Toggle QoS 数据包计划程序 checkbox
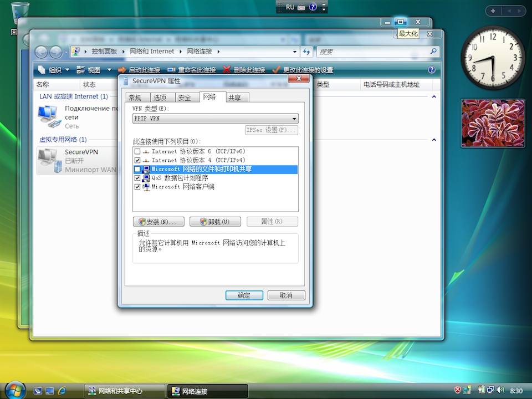Viewport: 532px width, 399px height. click(137, 178)
